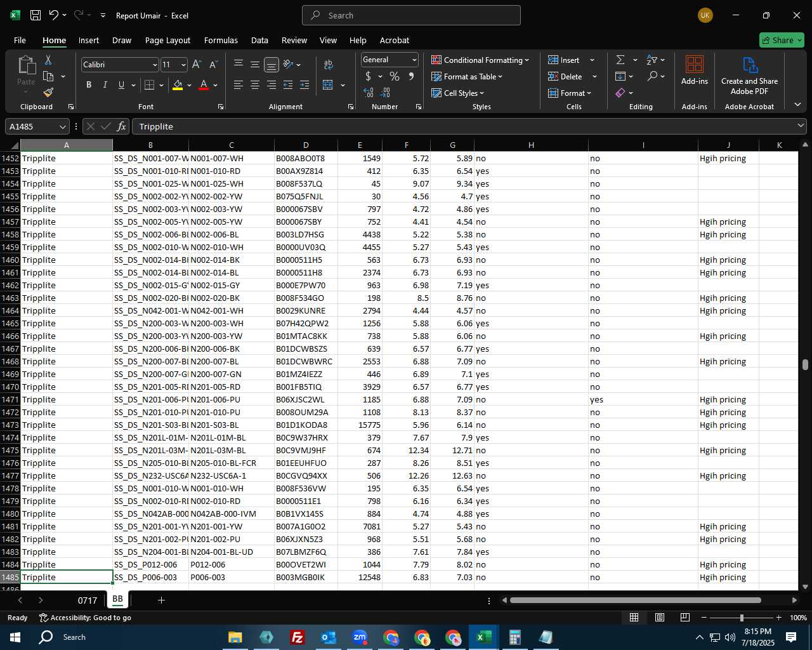Open Zoom from the taskbar
The image size is (812, 650).
point(360,637)
